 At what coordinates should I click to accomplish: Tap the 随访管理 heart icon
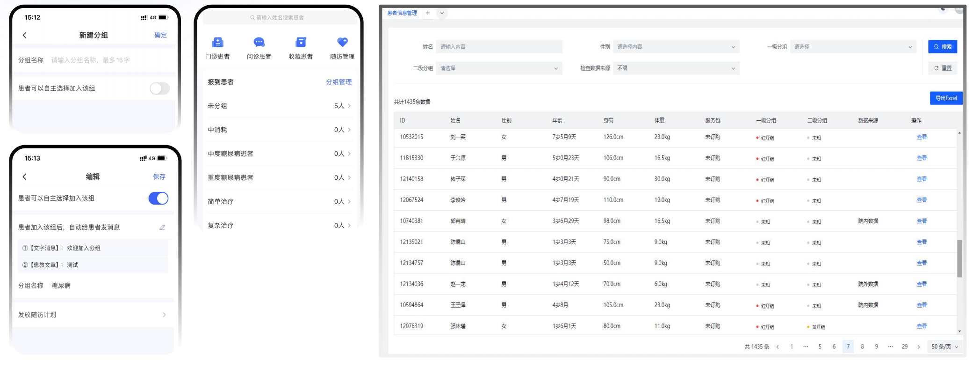click(x=342, y=43)
